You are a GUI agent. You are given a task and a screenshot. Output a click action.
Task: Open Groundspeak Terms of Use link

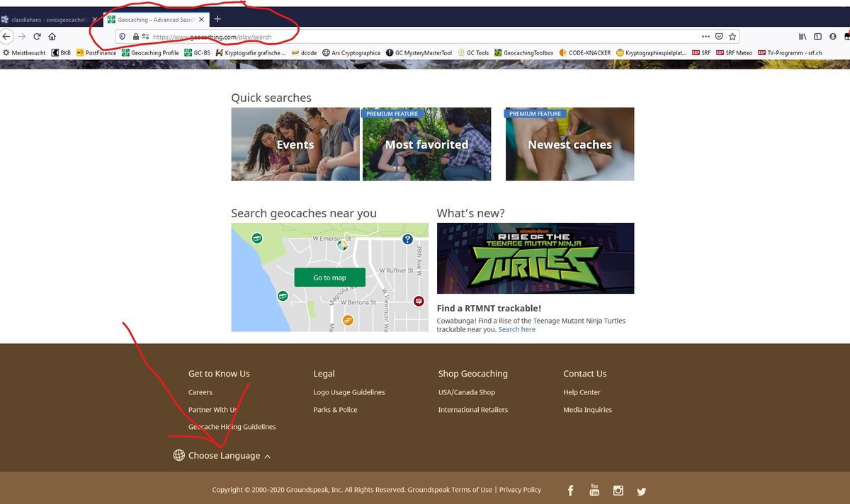450,490
